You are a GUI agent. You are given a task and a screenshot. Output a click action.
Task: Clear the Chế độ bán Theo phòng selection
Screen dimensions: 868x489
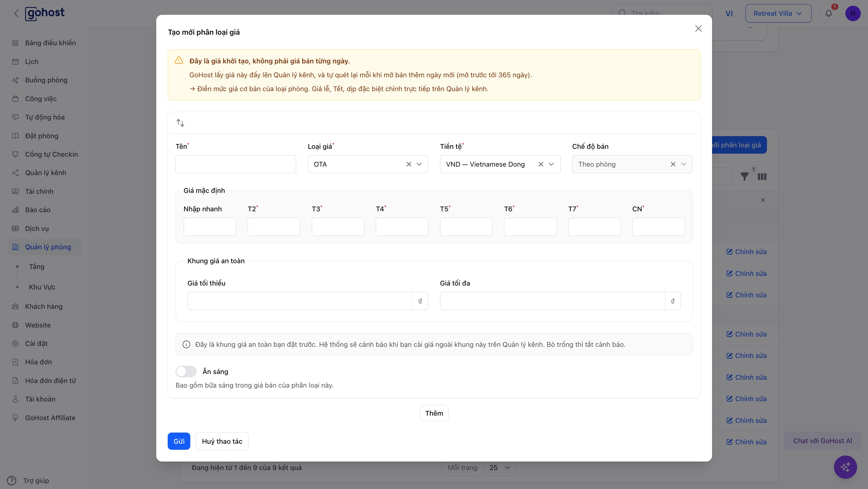673,164
